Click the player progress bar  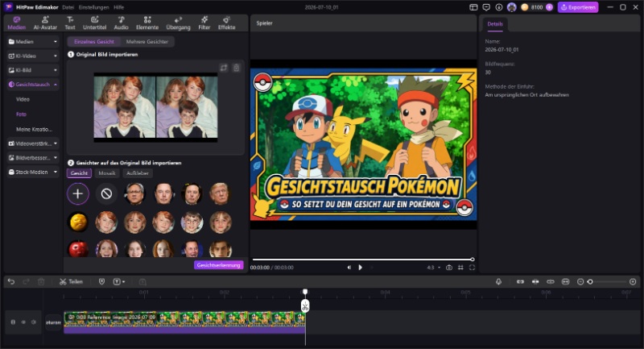pyautogui.click(x=363, y=260)
